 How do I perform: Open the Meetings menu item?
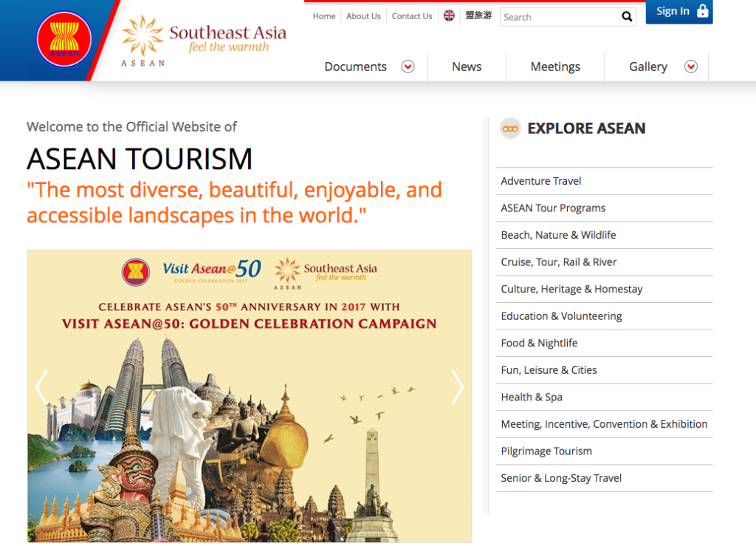point(555,66)
